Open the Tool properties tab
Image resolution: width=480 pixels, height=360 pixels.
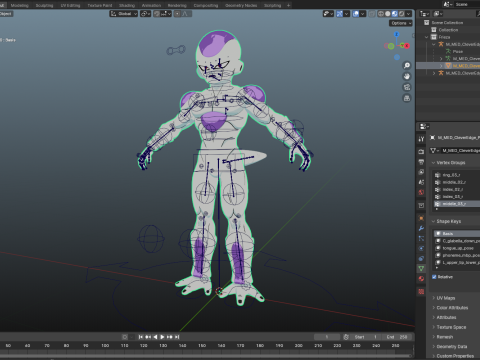coord(421,139)
